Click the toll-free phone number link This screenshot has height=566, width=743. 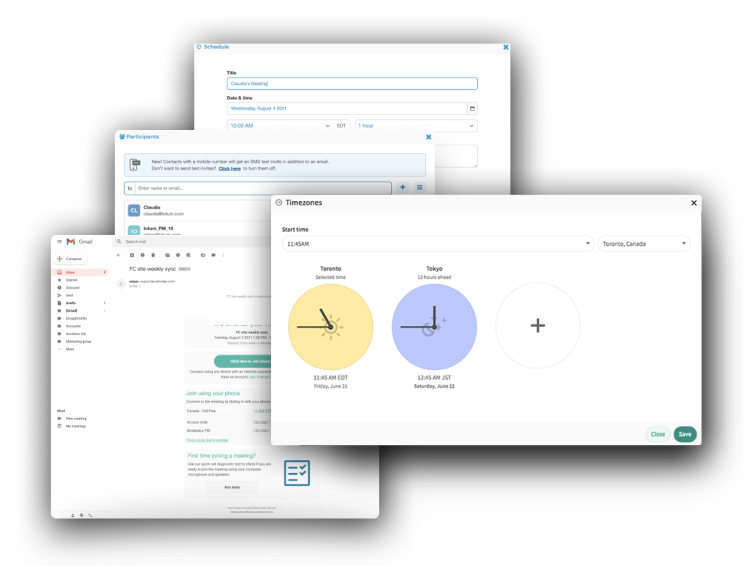pyautogui.click(x=262, y=411)
